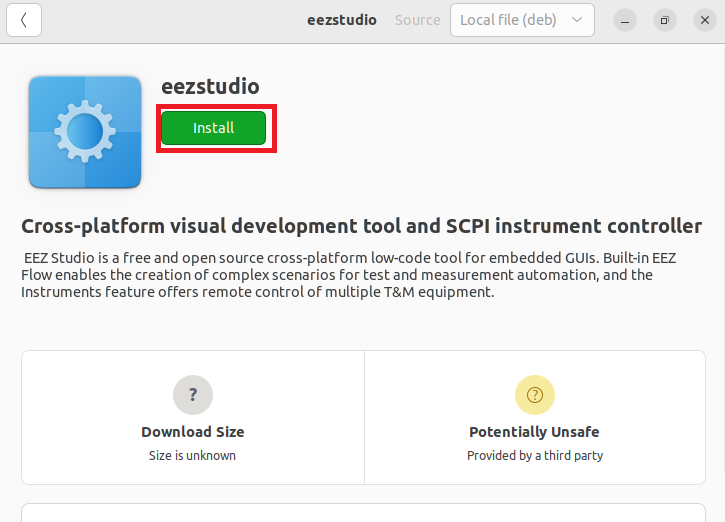Click the eezstudio title in the header bar
Image resolution: width=725 pixels, height=522 pixels.
[341, 20]
